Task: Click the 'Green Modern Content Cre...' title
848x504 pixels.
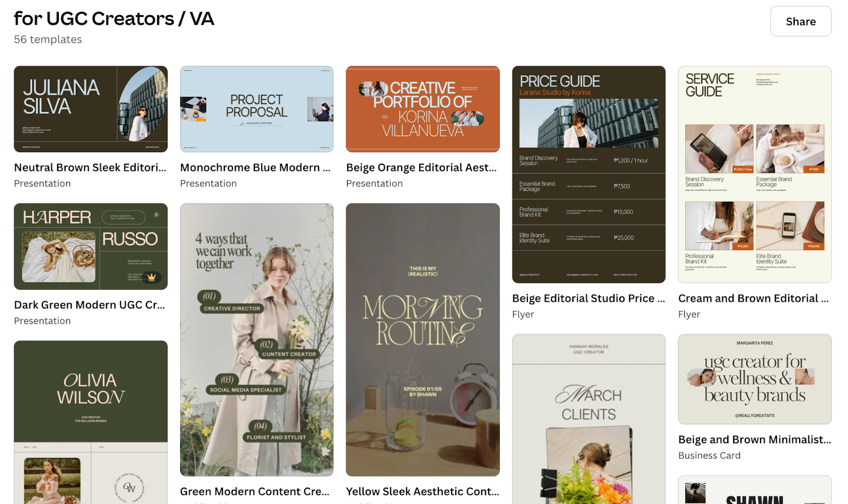Action: pyautogui.click(x=255, y=491)
